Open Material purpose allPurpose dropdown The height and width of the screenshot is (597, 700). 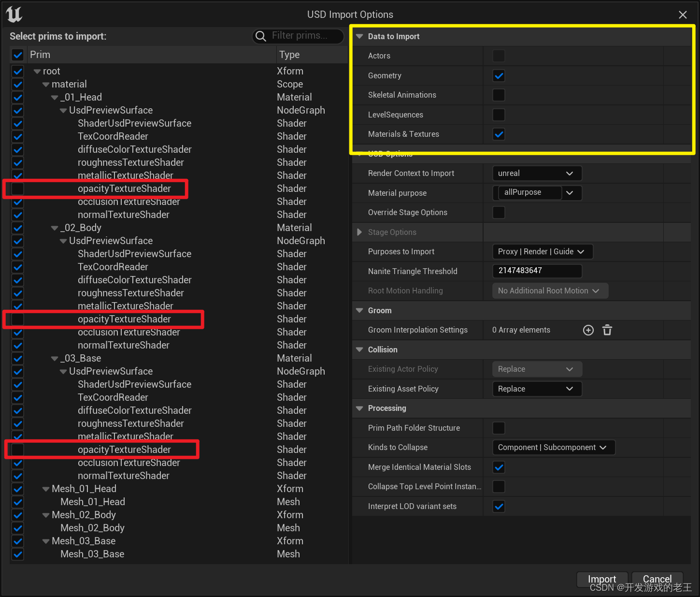click(537, 193)
